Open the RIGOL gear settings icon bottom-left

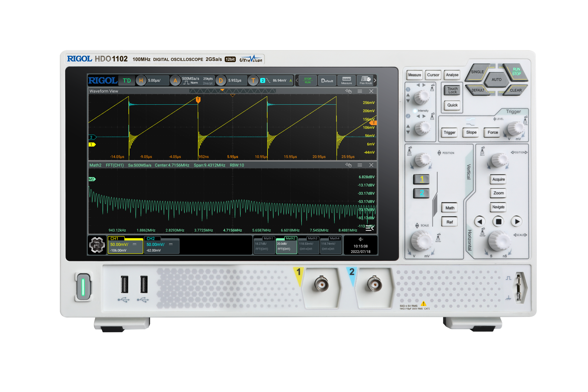click(97, 245)
